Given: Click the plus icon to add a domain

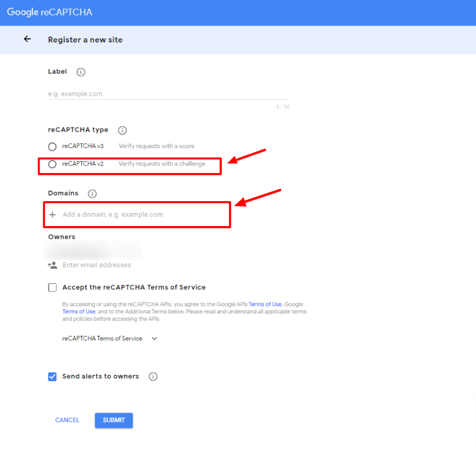Looking at the screenshot, I should coord(52,215).
